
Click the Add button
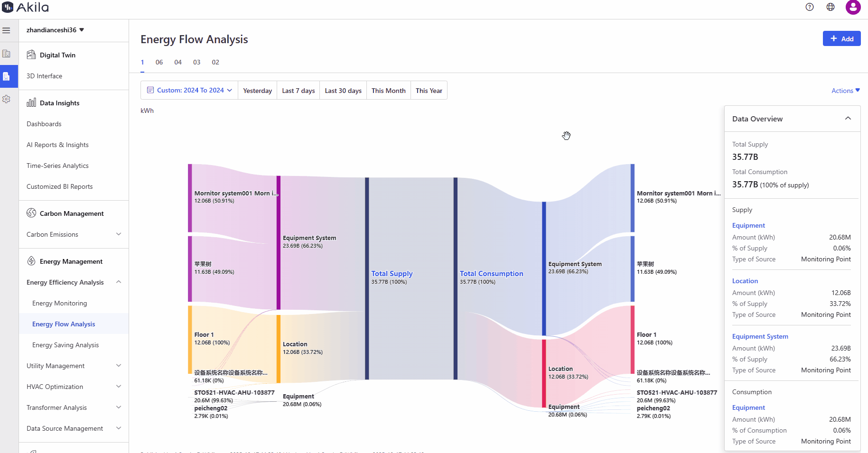tap(841, 39)
